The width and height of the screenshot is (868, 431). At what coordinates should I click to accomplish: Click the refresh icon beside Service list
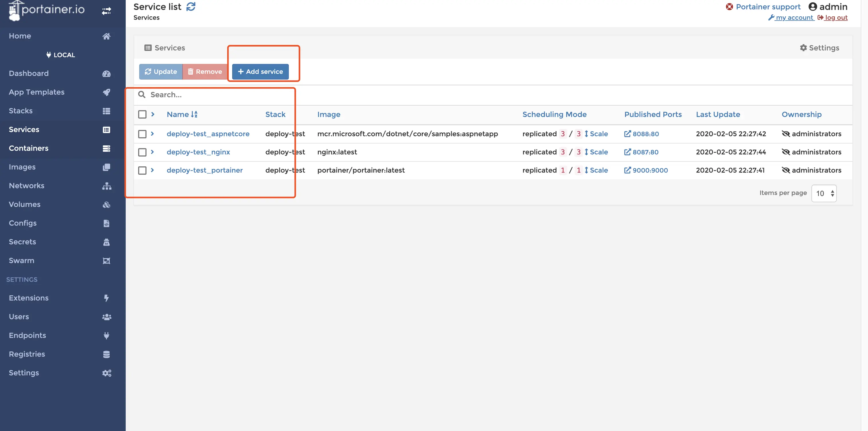click(191, 7)
